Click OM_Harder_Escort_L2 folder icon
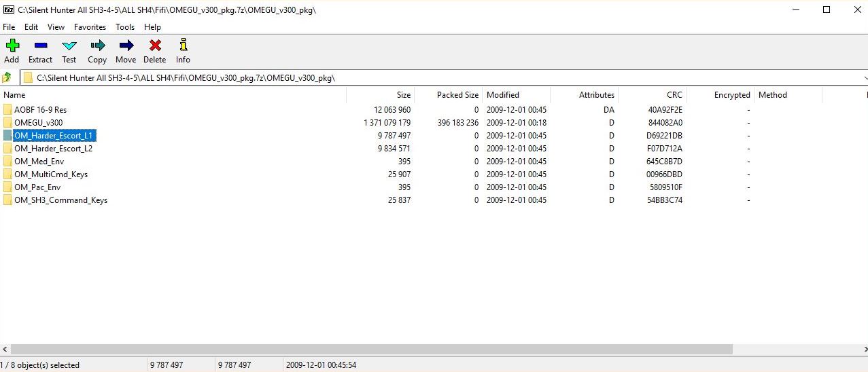This screenshot has height=372, width=868. tap(7, 148)
